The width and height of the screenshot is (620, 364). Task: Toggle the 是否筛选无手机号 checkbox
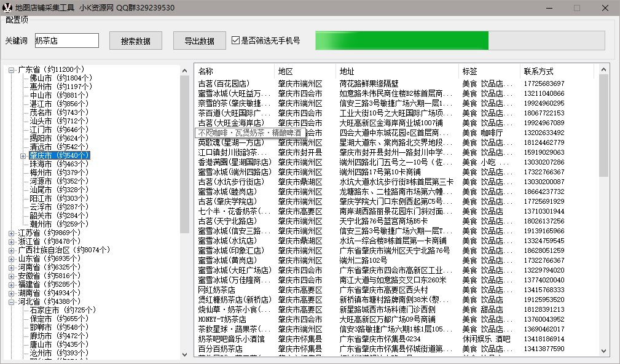click(x=235, y=41)
